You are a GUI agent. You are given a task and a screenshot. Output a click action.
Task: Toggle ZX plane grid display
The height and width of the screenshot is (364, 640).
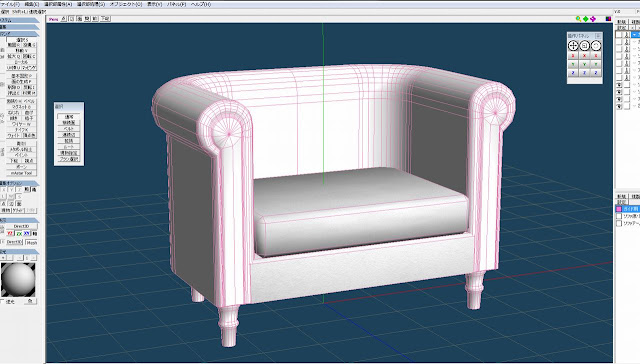[19, 234]
